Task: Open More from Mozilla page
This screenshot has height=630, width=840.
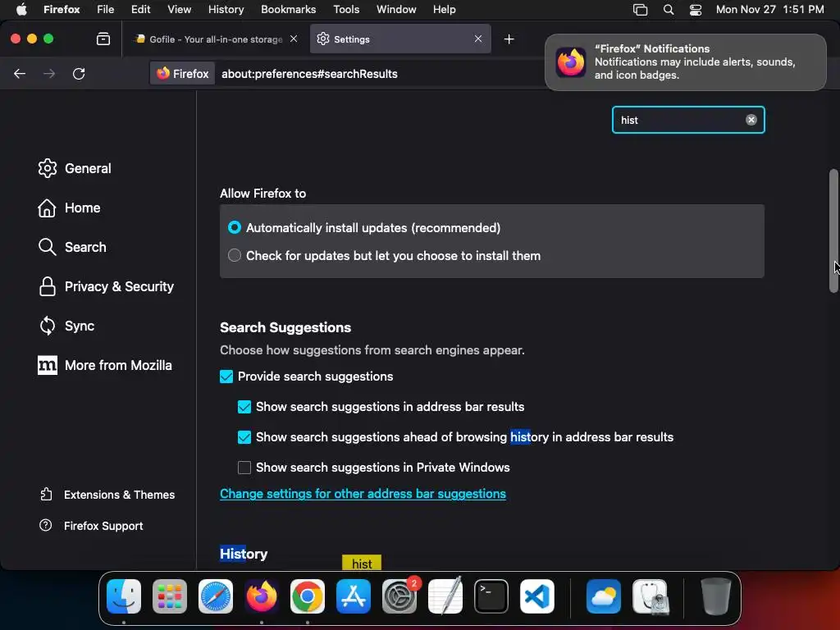Action: [x=104, y=365]
